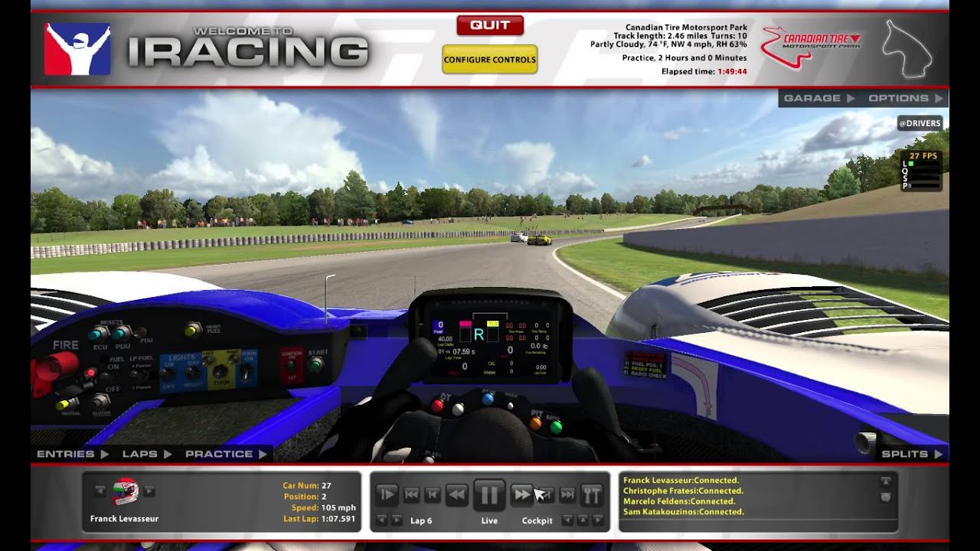Open Configure Controls
Viewport: 980px width, 551px height.
[x=490, y=59]
